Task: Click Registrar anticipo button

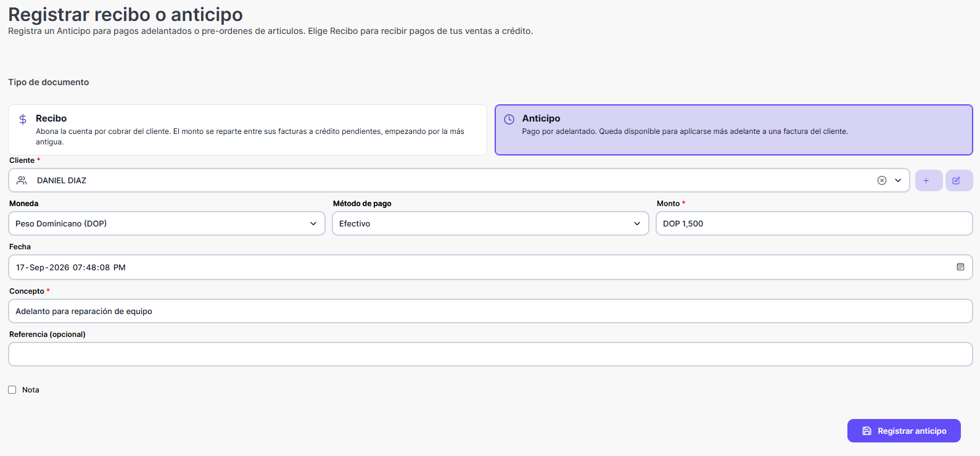Action: click(904, 431)
